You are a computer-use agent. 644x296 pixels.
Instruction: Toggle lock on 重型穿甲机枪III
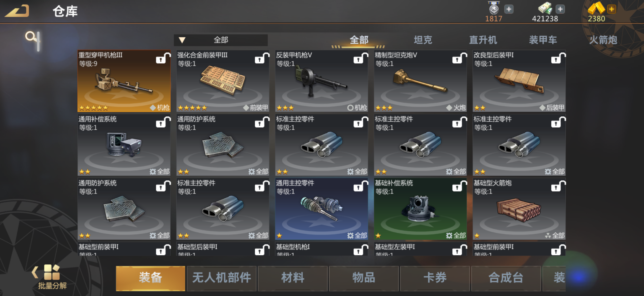163,58
